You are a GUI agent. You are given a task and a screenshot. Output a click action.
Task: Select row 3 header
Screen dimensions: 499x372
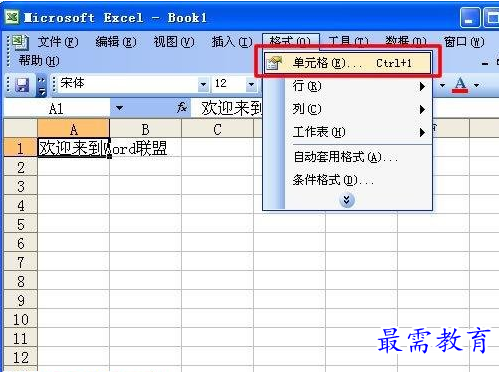pos(20,186)
